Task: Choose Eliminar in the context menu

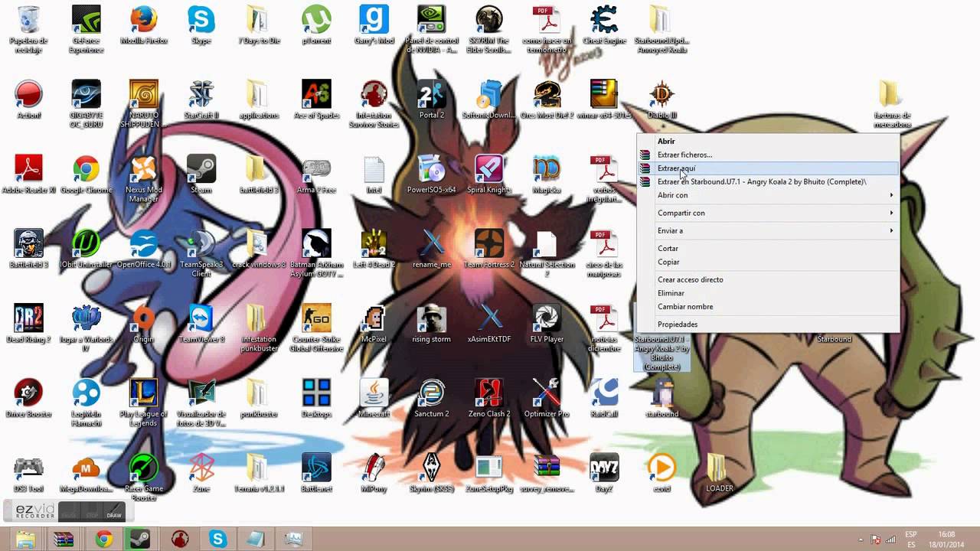Action: tap(768, 293)
